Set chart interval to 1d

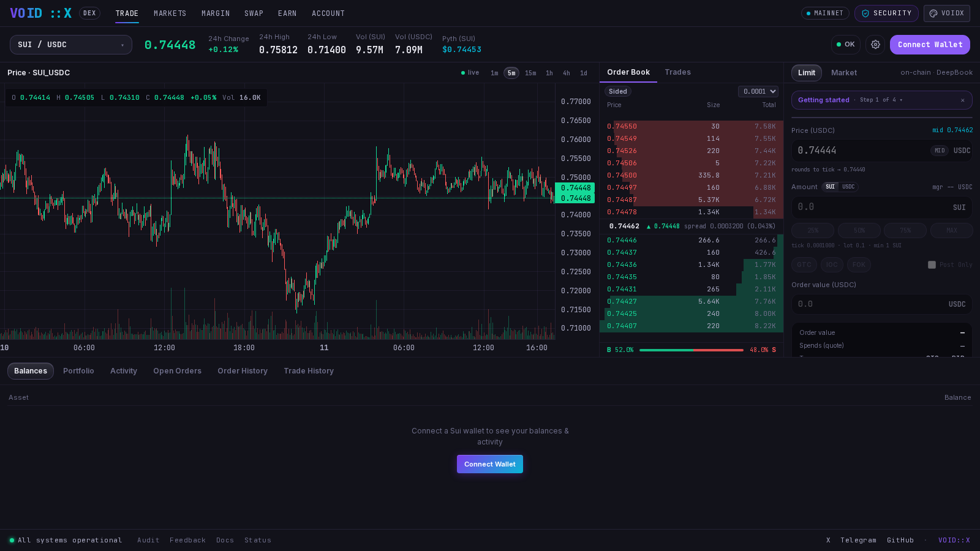click(584, 73)
